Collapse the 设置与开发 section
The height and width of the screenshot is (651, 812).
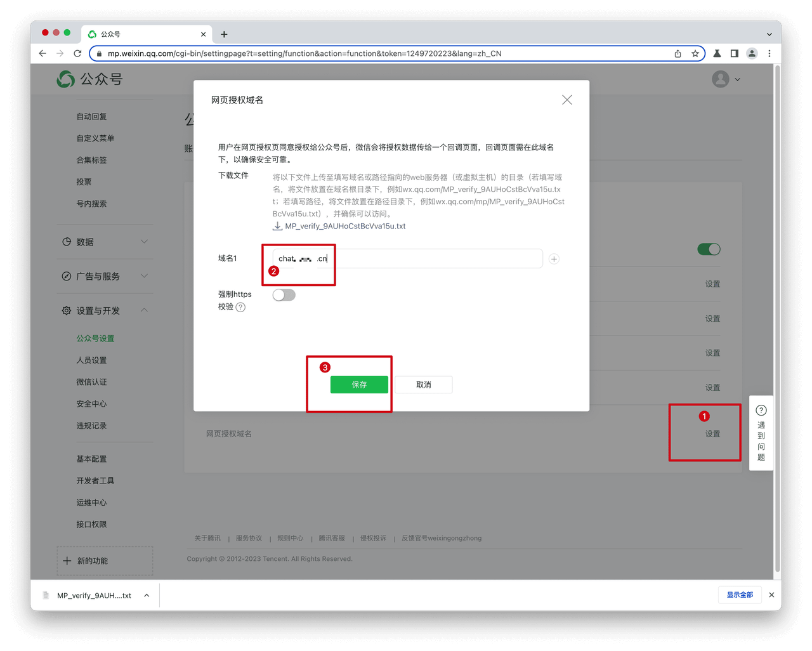coord(144,310)
